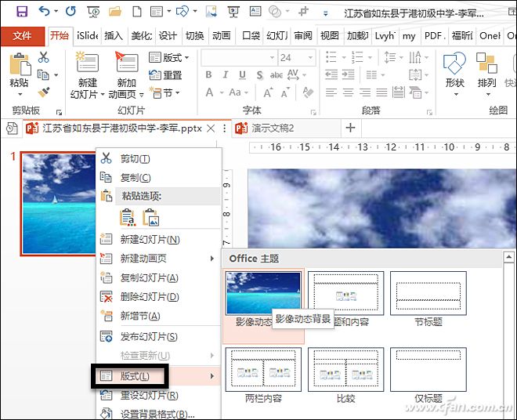The width and height of the screenshot is (517, 420).
Task: Select 复制(C) in context menu
Action: coord(158,178)
